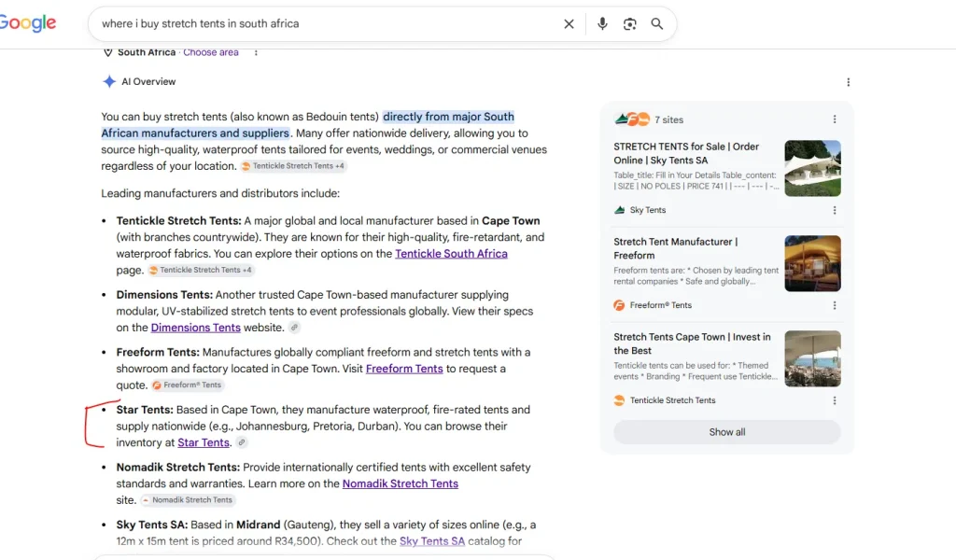
Task: Expand all sources with Show all
Action: point(726,432)
